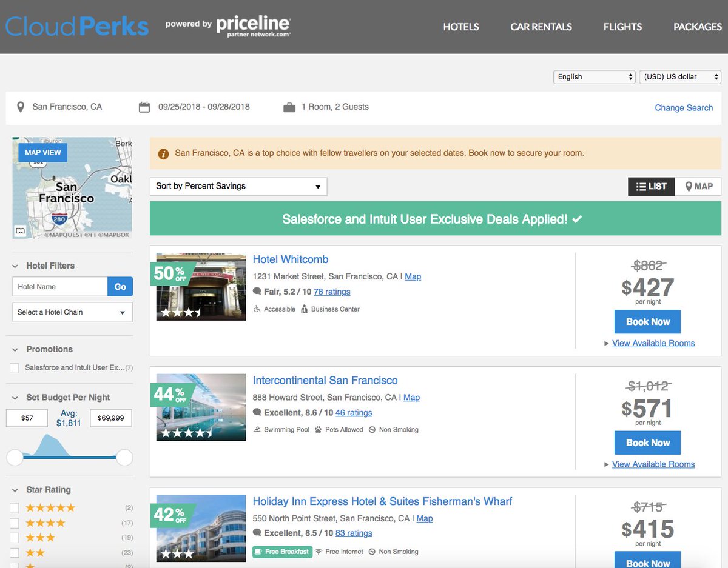The height and width of the screenshot is (568, 728).
Task: Switch to the MAP results view
Action: click(698, 187)
